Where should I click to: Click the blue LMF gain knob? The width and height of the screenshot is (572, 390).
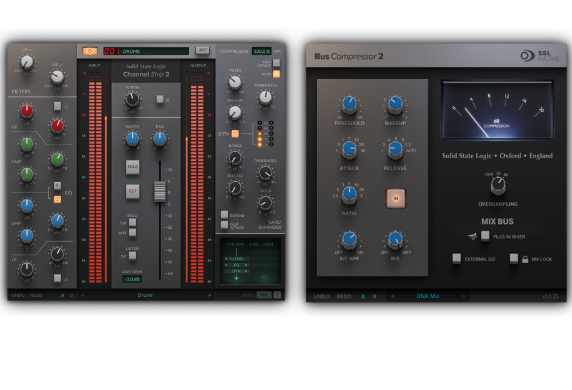[27, 206]
